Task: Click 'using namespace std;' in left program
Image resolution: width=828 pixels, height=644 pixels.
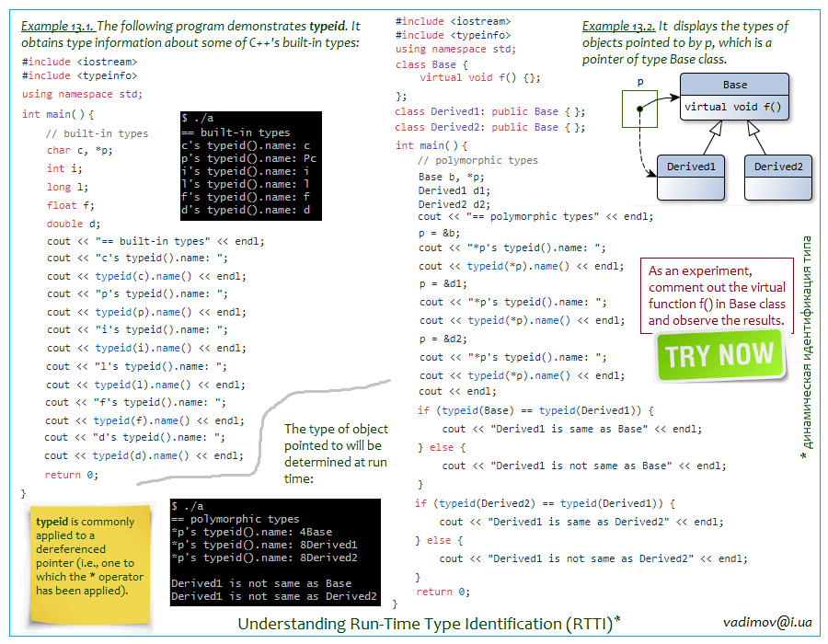Action: 82,94
